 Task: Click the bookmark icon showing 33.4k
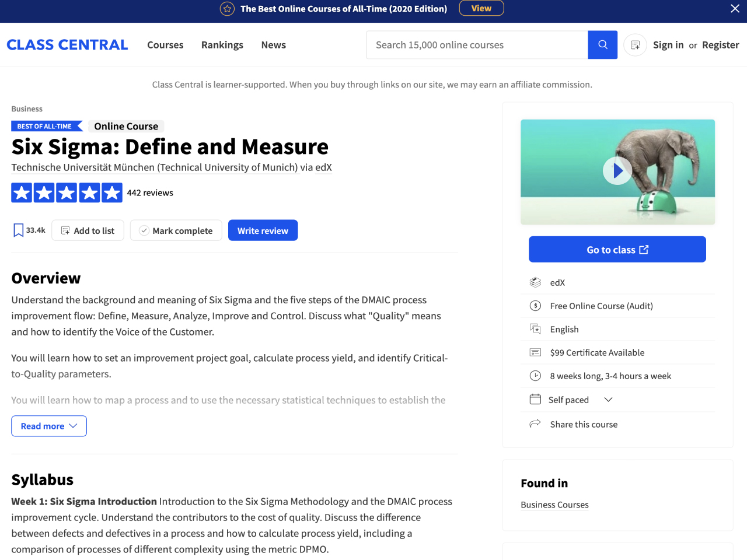(x=18, y=230)
